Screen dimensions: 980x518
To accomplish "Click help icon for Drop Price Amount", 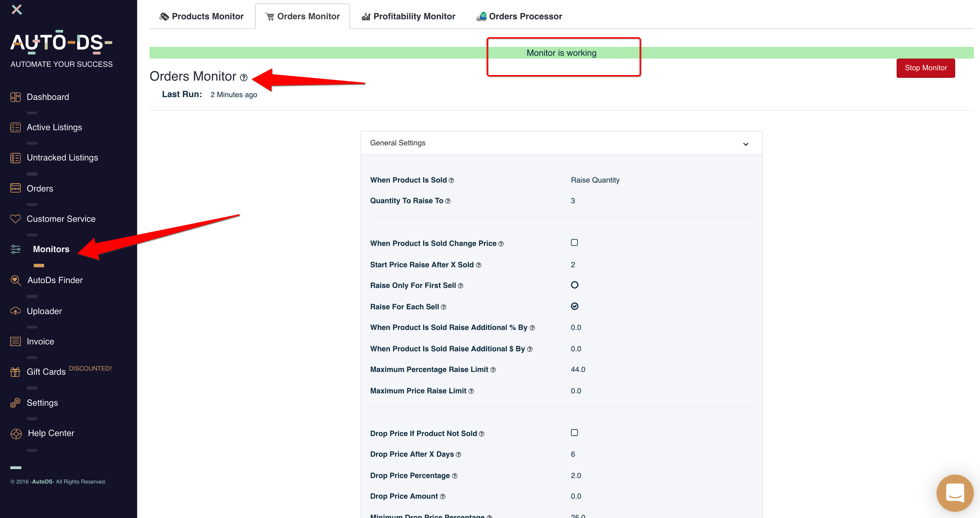I will pyautogui.click(x=442, y=497).
